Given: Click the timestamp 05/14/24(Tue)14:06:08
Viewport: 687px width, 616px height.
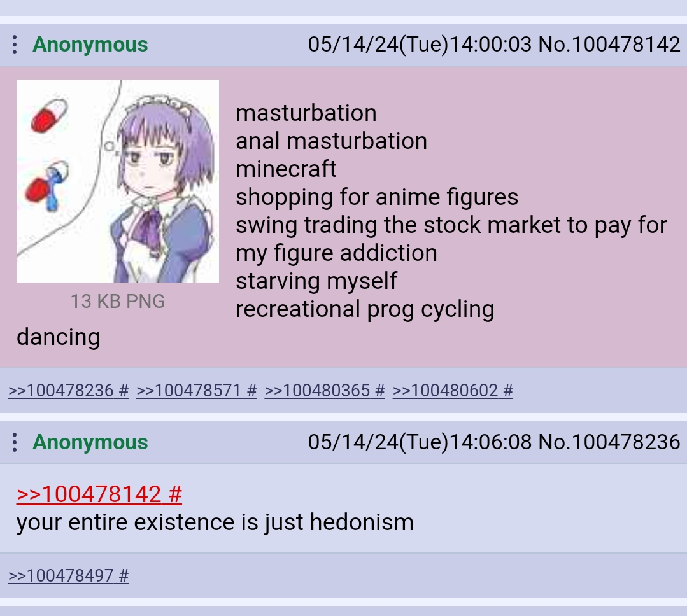Looking at the screenshot, I should pyautogui.click(x=420, y=442).
